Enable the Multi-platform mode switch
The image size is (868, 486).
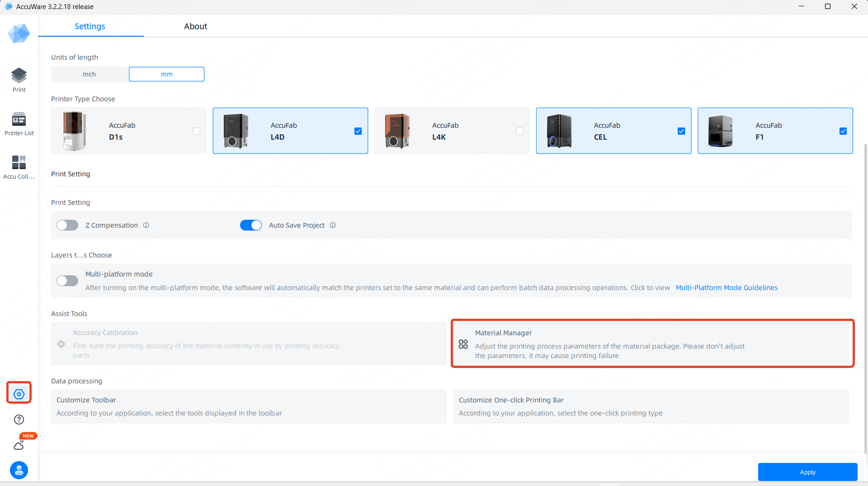[x=67, y=281]
